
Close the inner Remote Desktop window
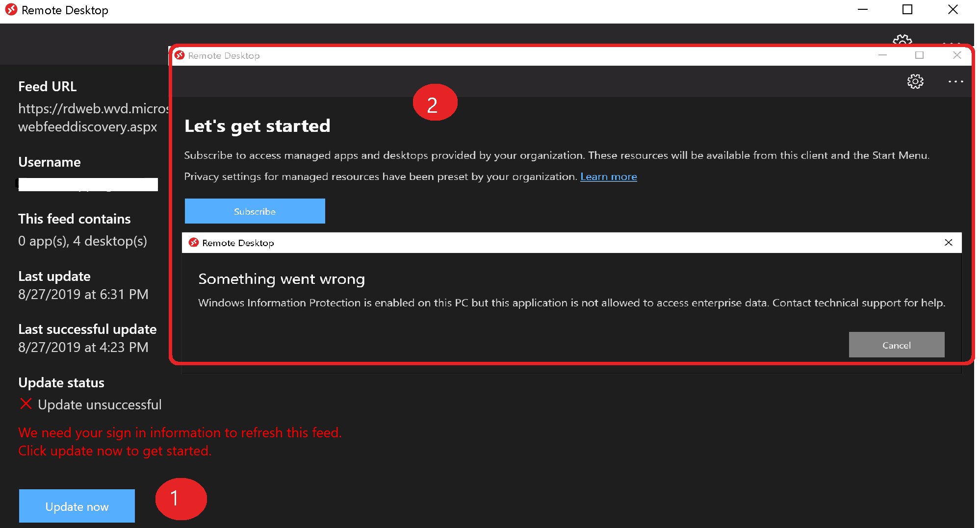pyautogui.click(x=957, y=55)
